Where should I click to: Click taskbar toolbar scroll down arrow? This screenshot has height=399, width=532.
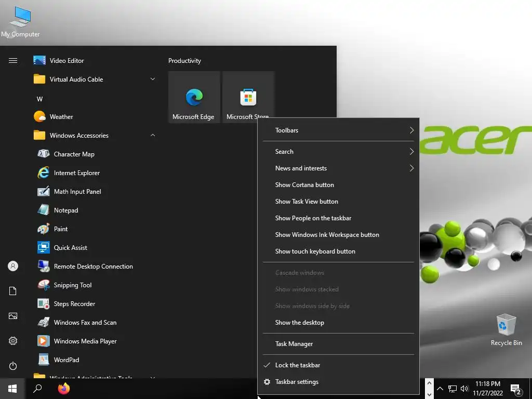[x=429, y=394]
